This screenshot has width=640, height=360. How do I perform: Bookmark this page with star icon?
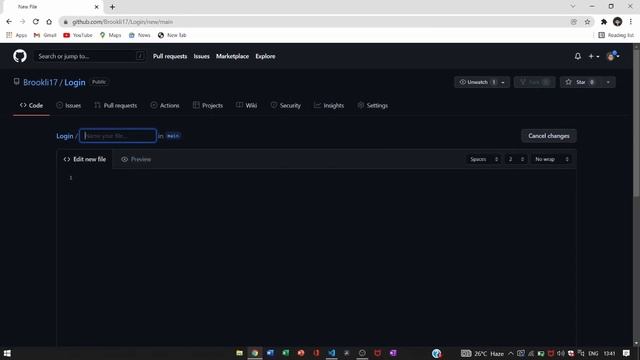tap(587, 22)
